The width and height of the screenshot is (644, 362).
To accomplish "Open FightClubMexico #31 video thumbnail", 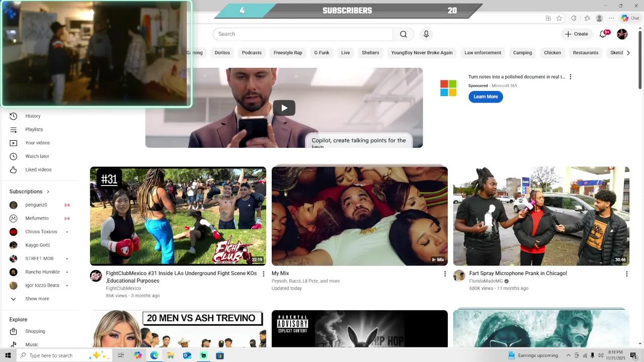I will 178,216.
